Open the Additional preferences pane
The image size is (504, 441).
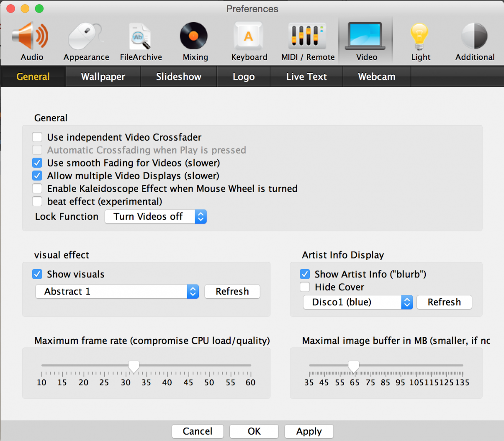point(475,42)
